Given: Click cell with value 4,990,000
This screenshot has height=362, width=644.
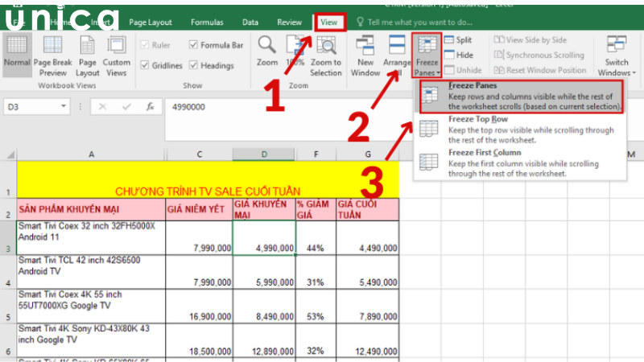Looking at the screenshot, I should point(264,238).
